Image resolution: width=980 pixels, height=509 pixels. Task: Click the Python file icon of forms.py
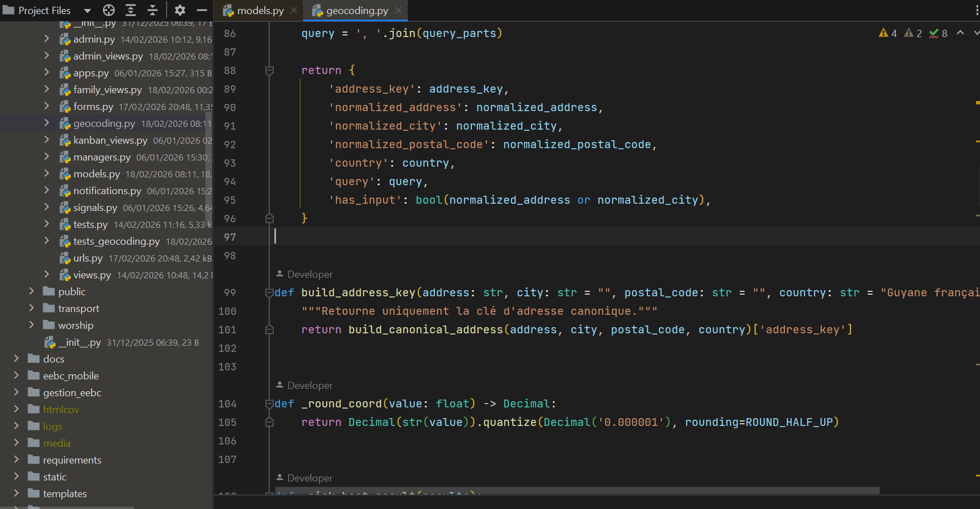pyautogui.click(x=65, y=107)
